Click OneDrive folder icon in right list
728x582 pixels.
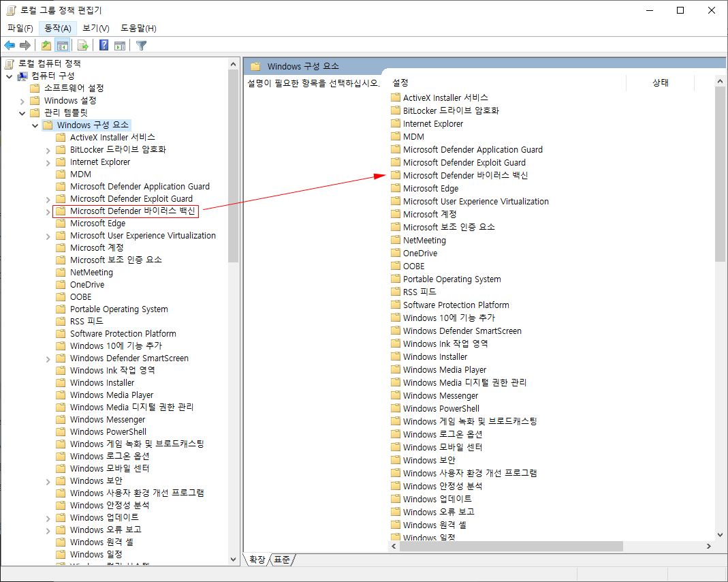pos(396,253)
